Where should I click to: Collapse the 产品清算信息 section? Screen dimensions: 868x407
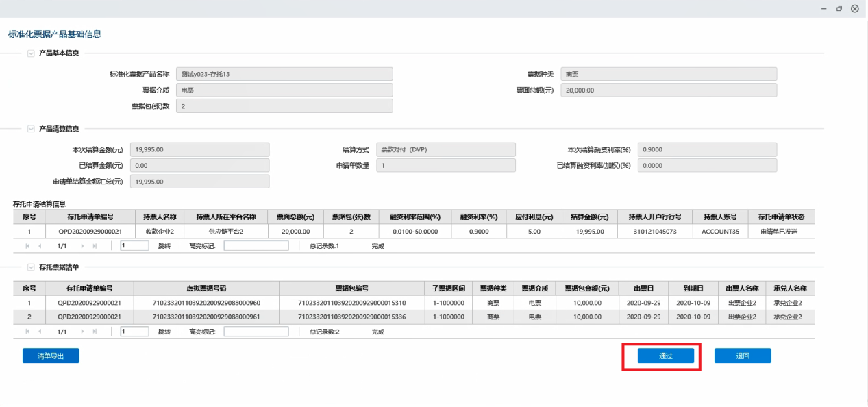pos(31,128)
